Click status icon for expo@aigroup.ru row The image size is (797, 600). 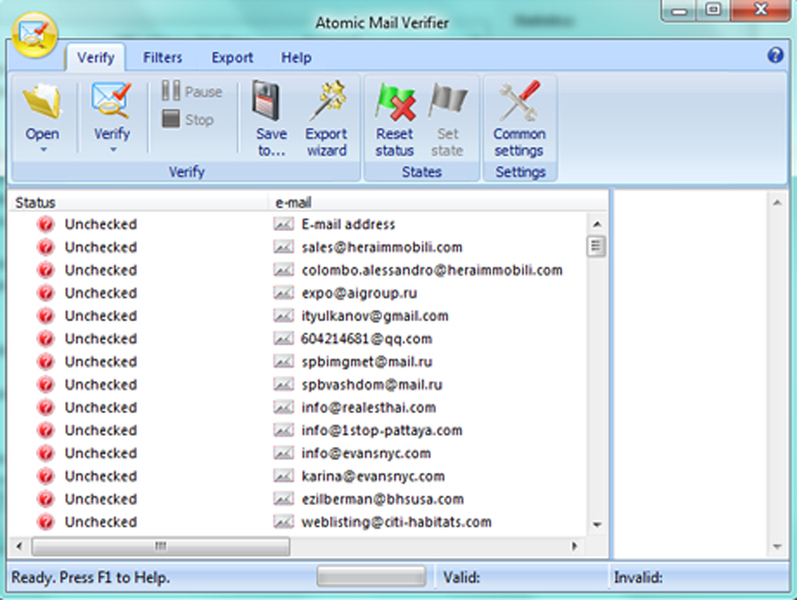tap(46, 293)
